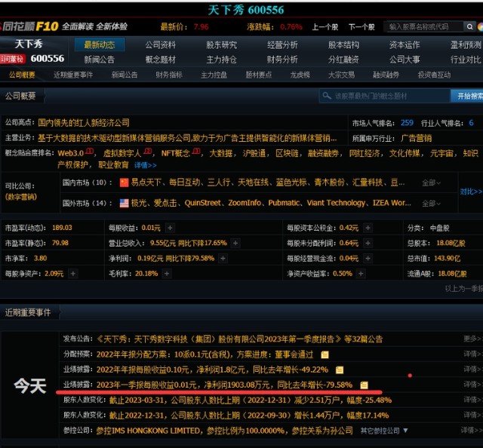The image size is (483, 448).
Task: Go to next stock with 下一个股
Action: [361, 27]
